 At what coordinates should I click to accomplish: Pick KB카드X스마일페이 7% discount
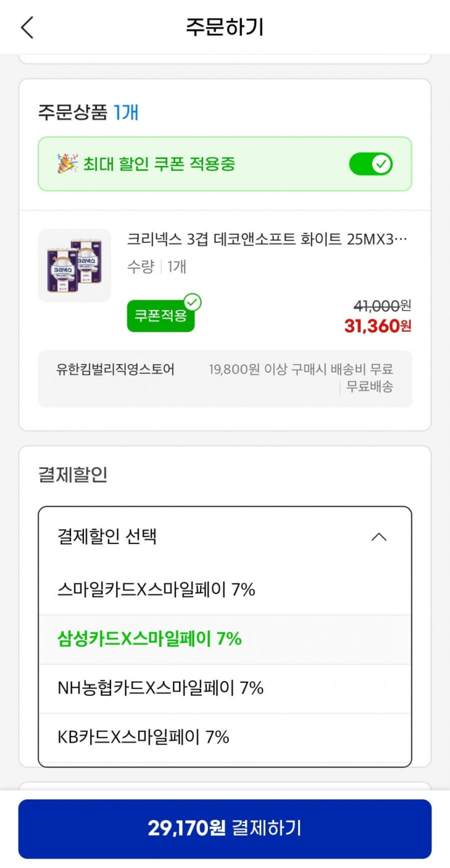[x=143, y=737]
